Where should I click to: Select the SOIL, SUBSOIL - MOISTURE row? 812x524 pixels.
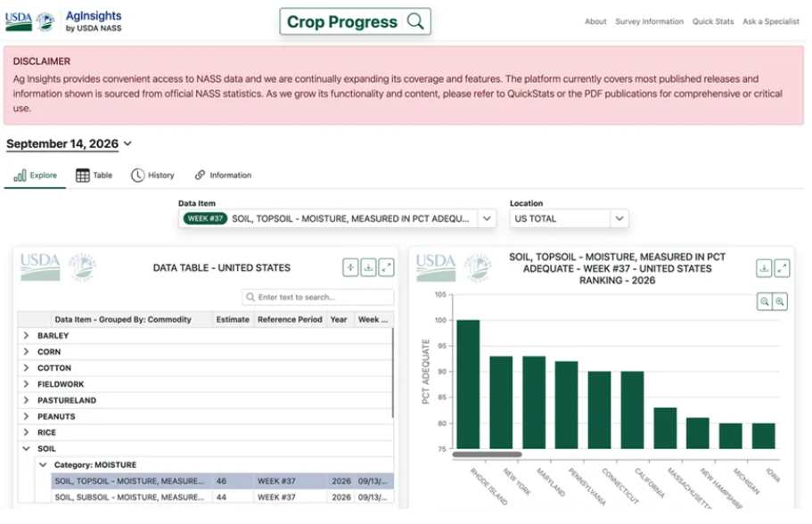222,497
